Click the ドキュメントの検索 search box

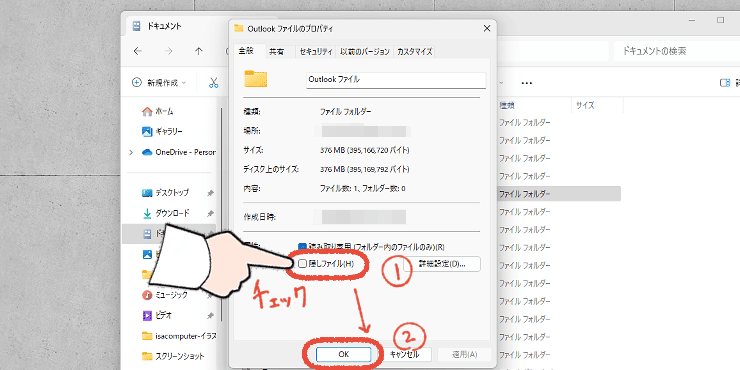(677, 51)
